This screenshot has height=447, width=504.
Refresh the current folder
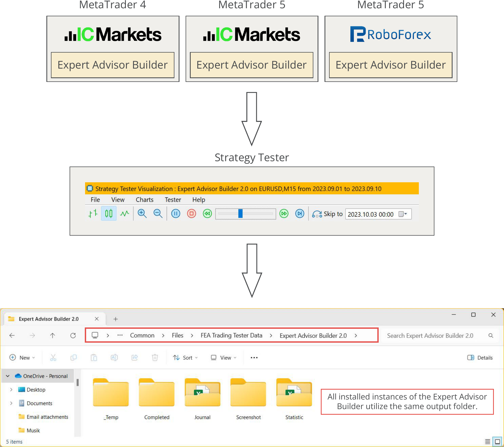point(73,336)
